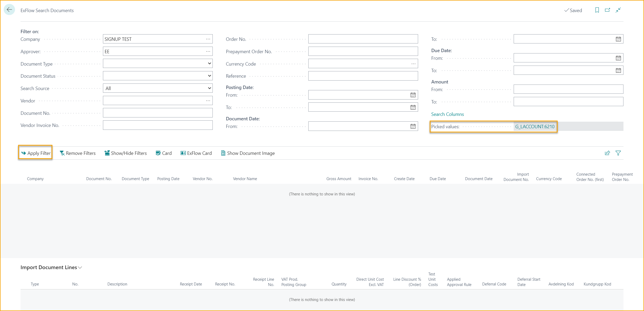644x311 pixels.
Task: Open the Show/Hide Filters toggle icon
Action: pos(107,153)
